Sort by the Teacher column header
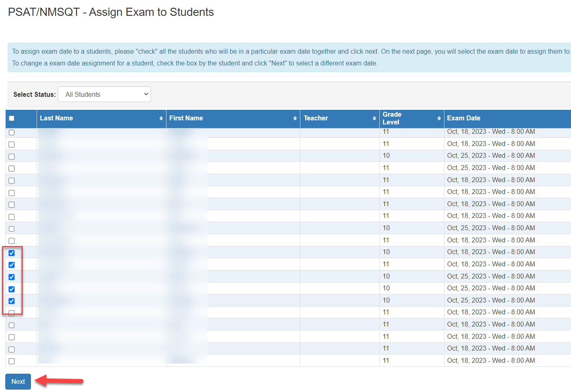 point(340,118)
